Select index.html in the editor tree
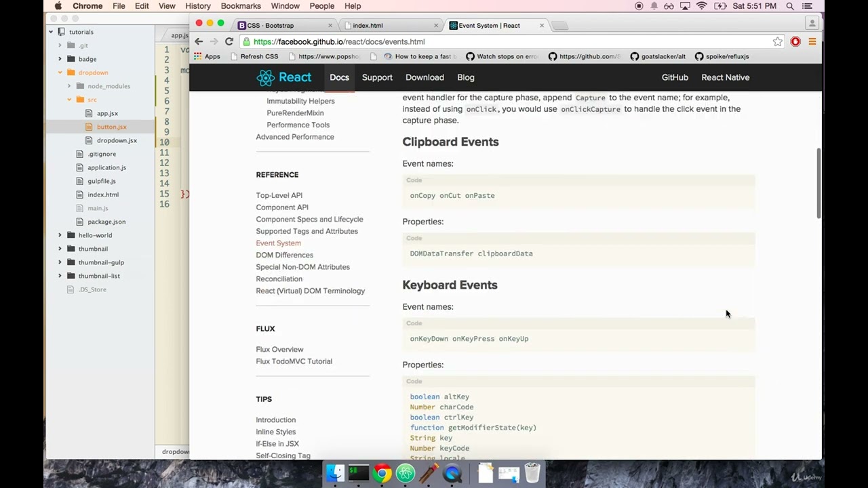 coord(103,195)
